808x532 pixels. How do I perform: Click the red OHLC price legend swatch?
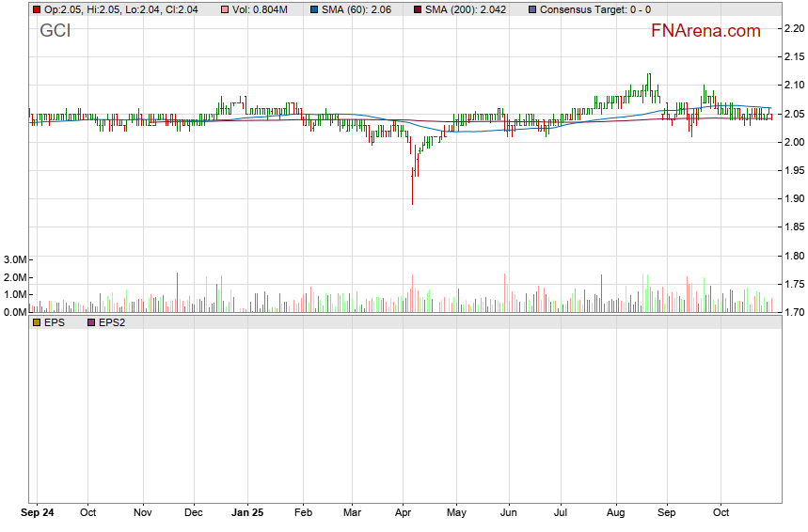(x=37, y=9)
